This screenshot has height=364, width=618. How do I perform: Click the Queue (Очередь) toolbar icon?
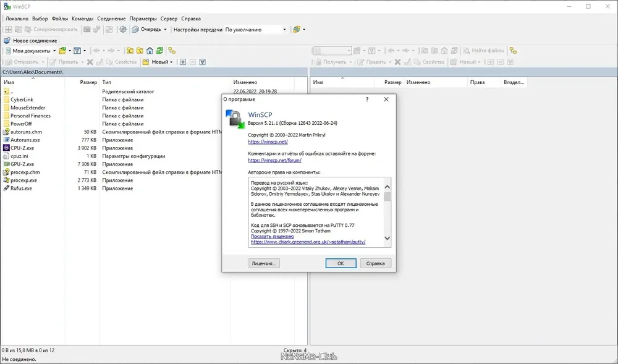pos(135,29)
